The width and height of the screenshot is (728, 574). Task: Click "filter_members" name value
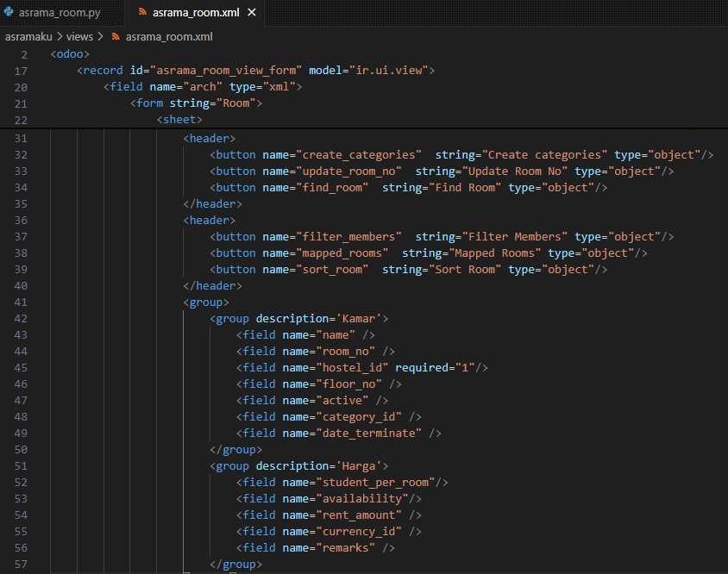[x=348, y=237]
